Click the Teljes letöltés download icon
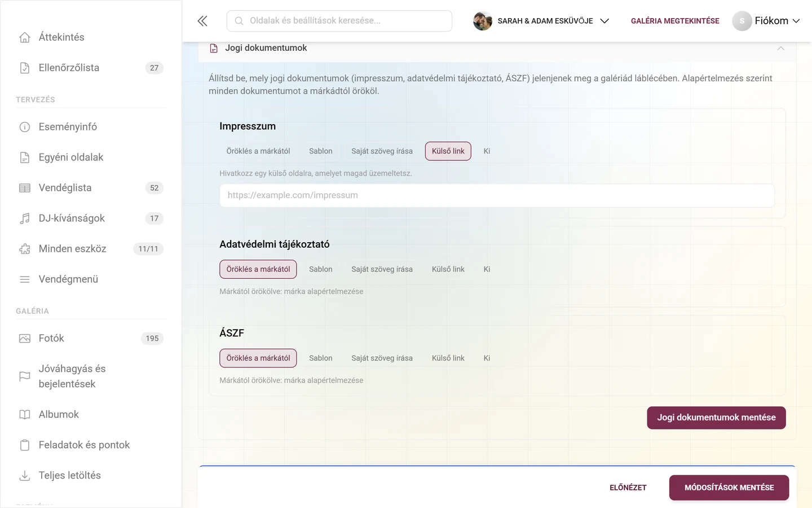 [x=25, y=476]
